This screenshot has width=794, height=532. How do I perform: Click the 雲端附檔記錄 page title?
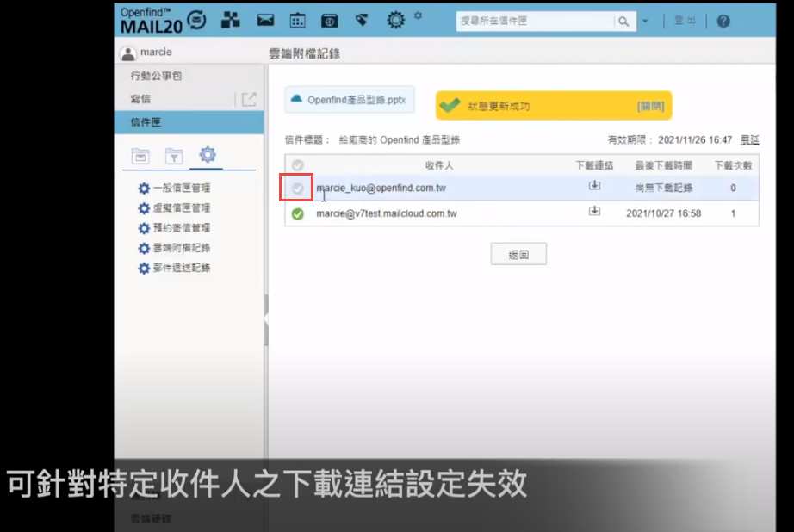pyautogui.click(x=304, y=53)
